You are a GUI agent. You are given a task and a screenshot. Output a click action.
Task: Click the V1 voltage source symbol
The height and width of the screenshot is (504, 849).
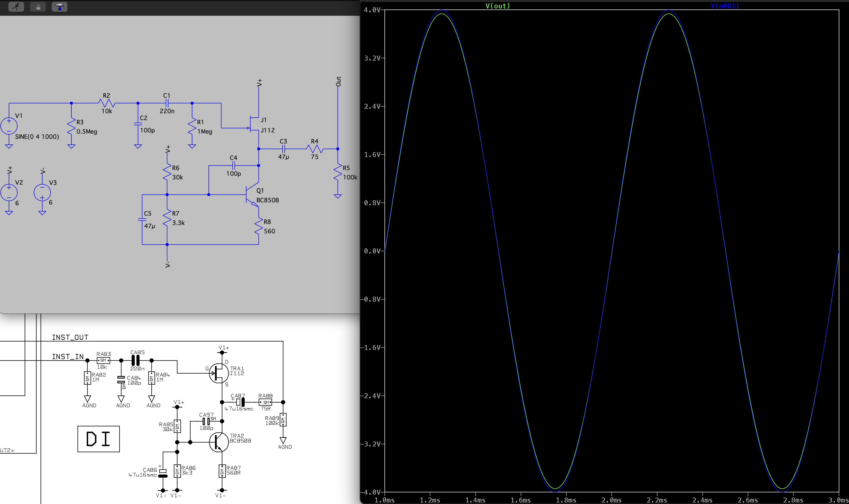coord(9,126)
